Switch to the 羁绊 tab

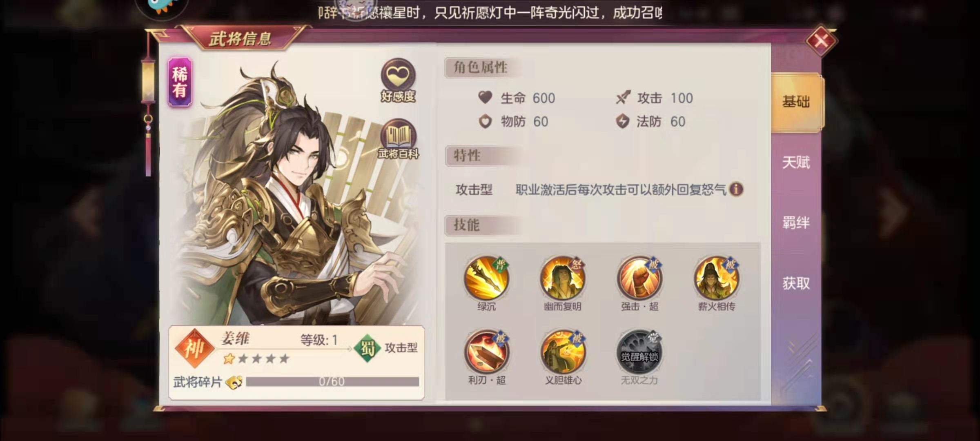(796, 223)
